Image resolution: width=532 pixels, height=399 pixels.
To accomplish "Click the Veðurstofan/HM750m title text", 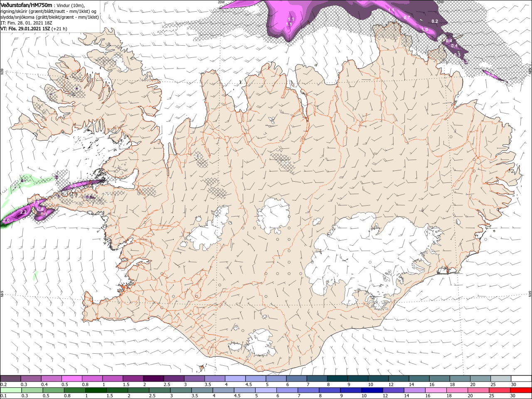I will 26,5.
